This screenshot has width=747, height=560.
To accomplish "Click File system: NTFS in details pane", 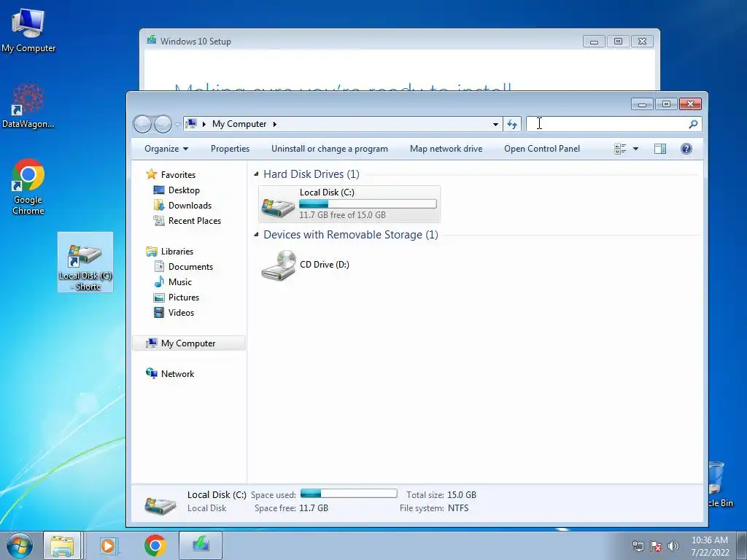I will 434,508.
